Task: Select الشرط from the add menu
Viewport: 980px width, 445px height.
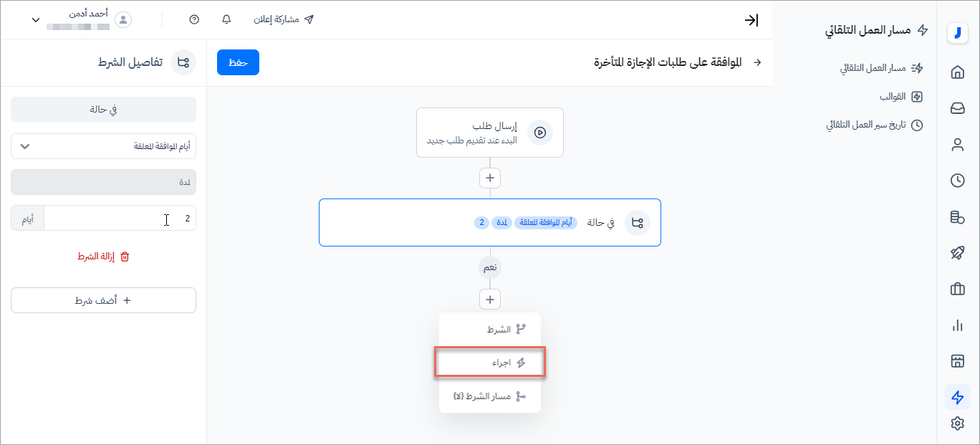Action: (490, 330)
